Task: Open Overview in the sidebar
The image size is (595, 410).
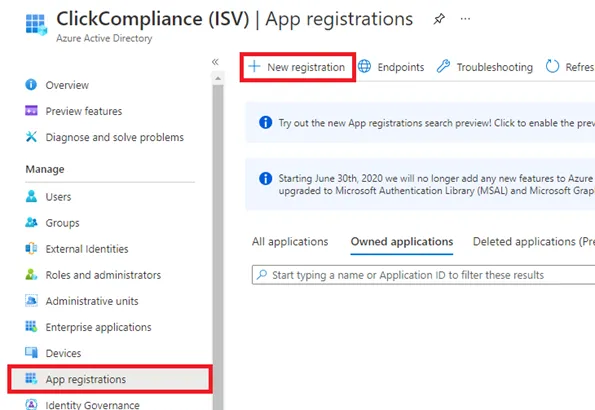Action: pyautogui.click(x=67, y=85)
